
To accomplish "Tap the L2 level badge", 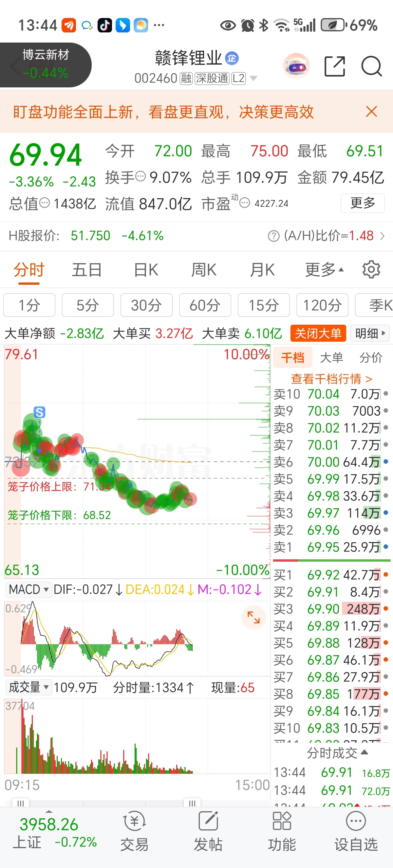I will click(238, 78).
